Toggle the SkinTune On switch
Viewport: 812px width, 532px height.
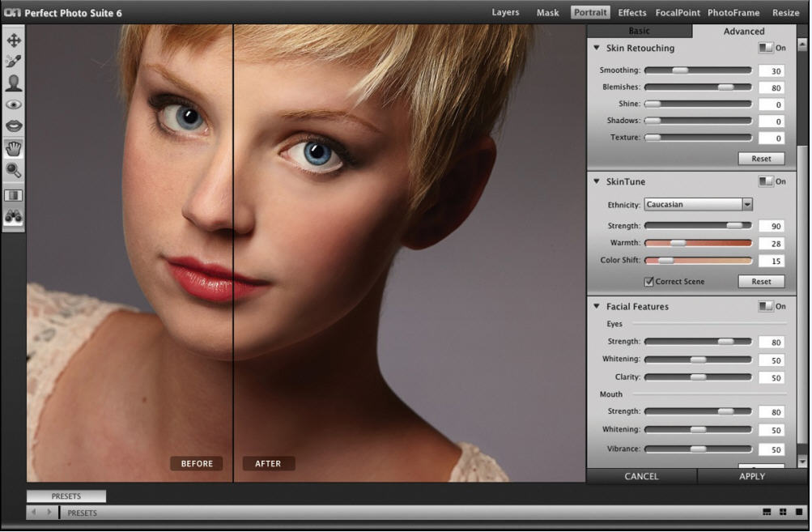tap(767, 181)
